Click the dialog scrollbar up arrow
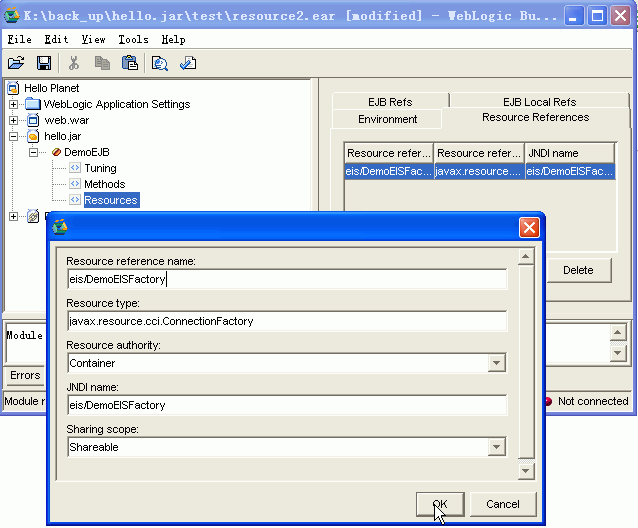This screenshot has height=528, width=638. click(x=526, y=256)
